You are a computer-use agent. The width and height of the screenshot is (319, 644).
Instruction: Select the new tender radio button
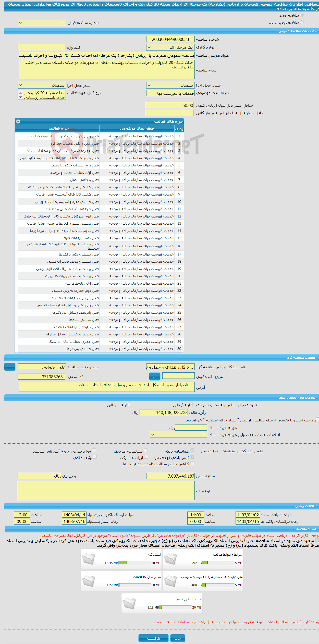pos(302,15)
